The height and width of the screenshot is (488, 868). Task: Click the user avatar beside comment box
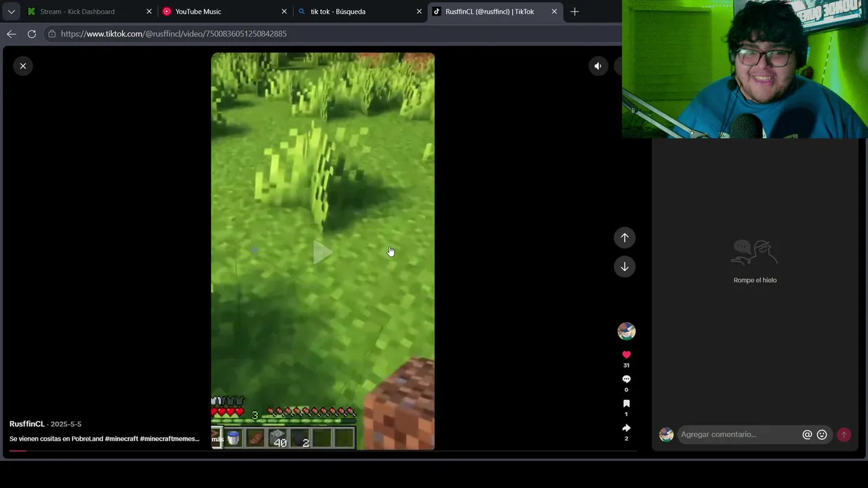click(667, 434)
